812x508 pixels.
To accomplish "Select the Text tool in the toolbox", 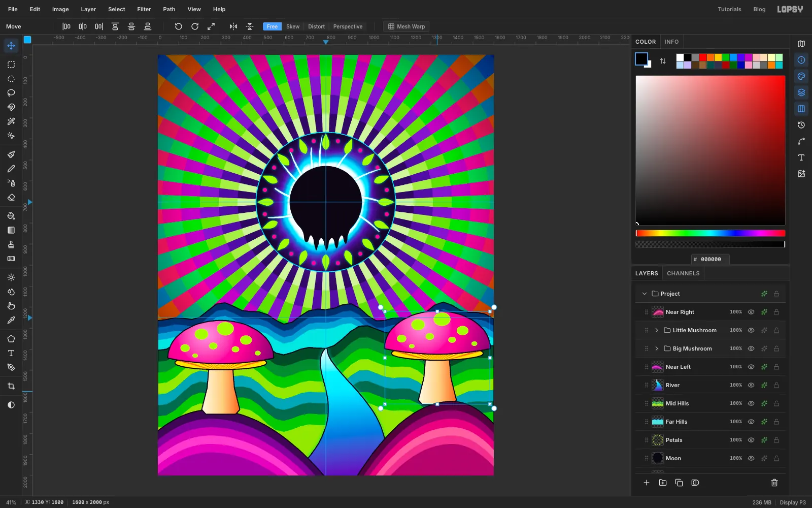I will (x=11, y=353).
